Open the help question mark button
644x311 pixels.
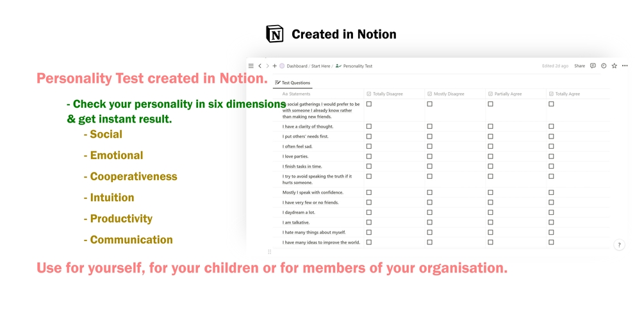tap(619, 245)
